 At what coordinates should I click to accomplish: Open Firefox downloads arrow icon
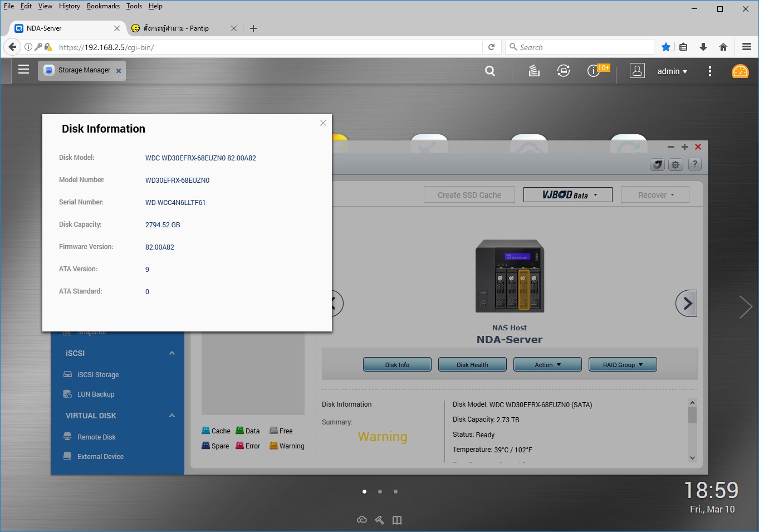pyautogui.click(x=703, y=47)
